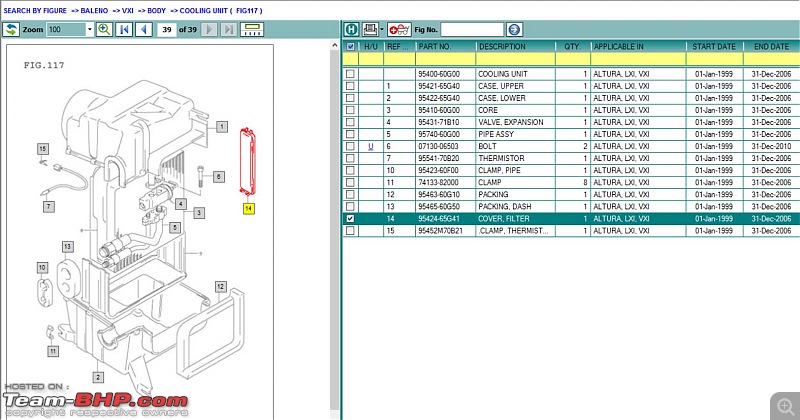Click part callout 2 in diagram

tap(98, 377)
